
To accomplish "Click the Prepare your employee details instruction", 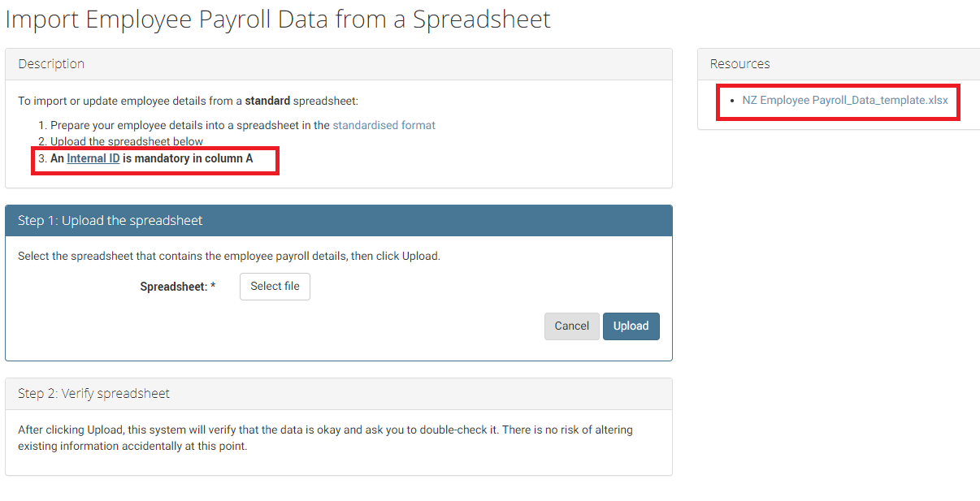I will click(190, 126).
